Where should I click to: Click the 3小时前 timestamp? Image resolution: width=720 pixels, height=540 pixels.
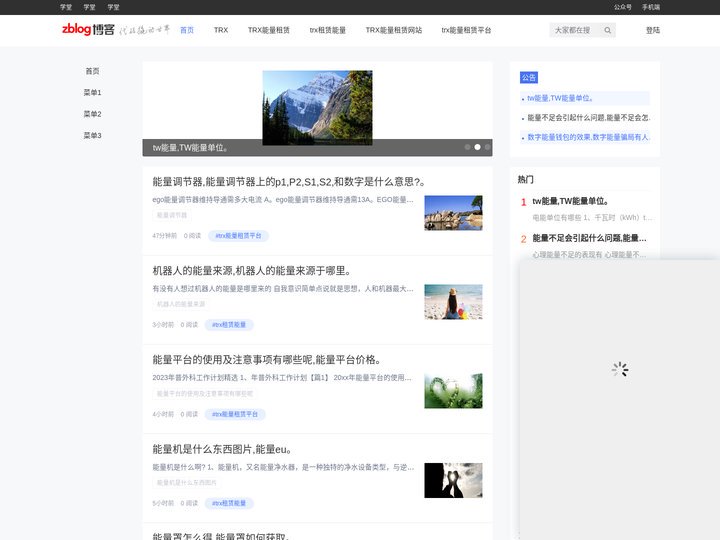[x=163, y=325]
